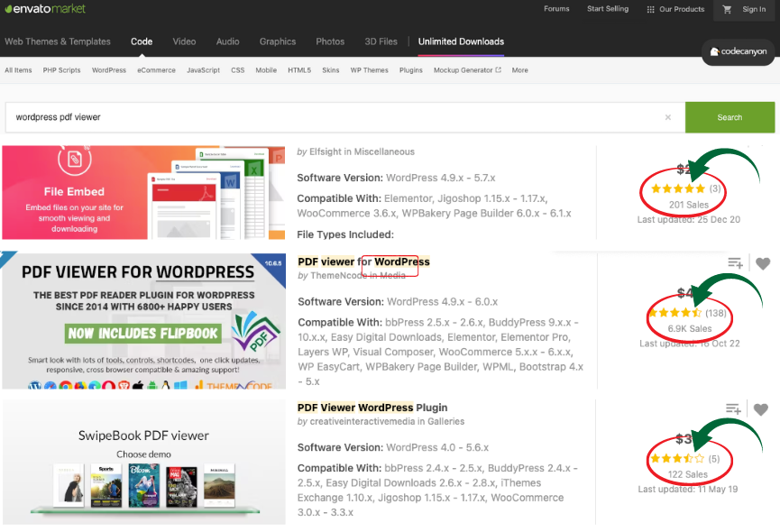Click the Sign In button

tap(754, 9)
